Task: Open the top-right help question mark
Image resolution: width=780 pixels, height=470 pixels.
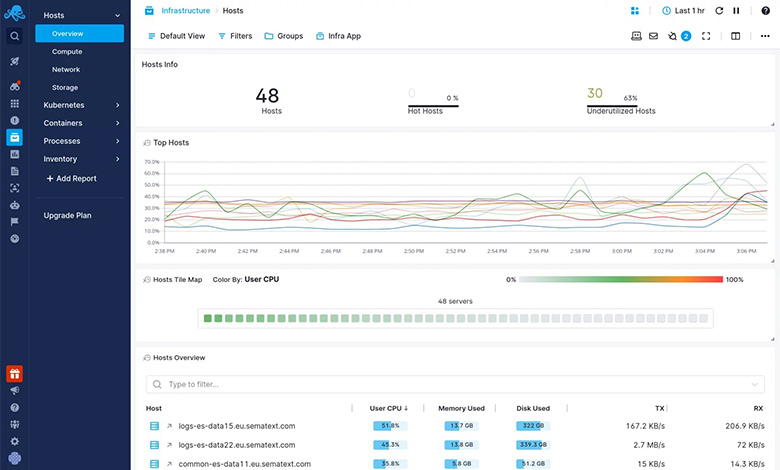Action: tap(766, 10)
